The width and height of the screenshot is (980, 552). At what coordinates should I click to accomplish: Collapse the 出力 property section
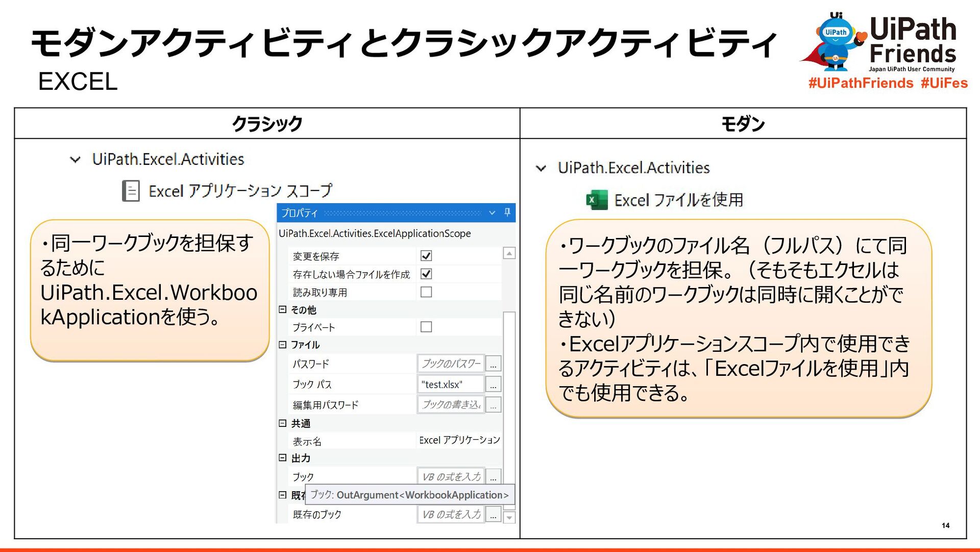(x=283, y=458)
